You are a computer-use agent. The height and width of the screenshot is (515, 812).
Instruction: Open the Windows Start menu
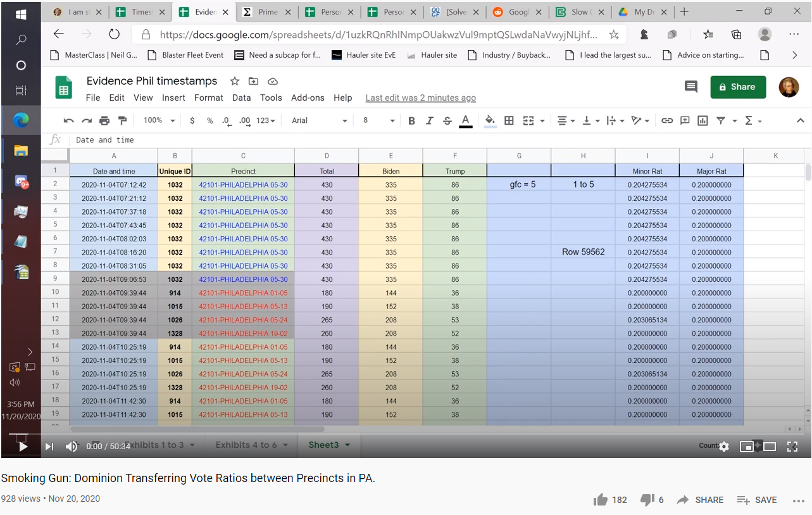[x=21, y=14]
